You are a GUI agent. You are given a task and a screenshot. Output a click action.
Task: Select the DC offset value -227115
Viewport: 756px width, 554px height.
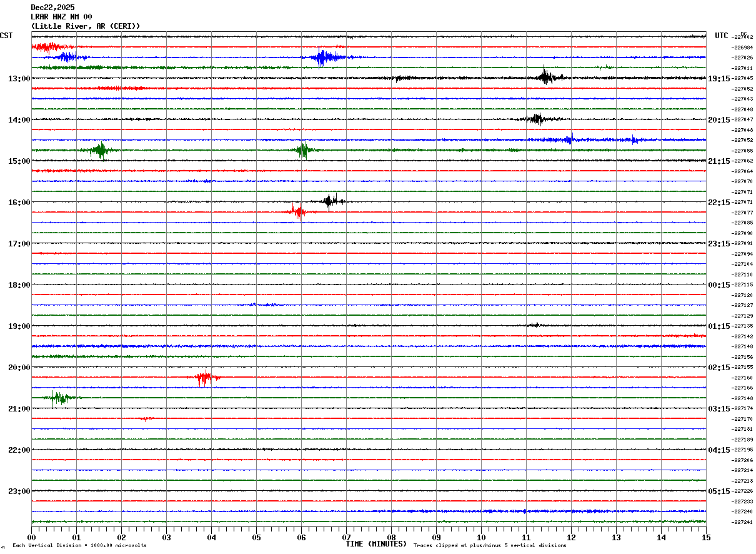(742, 285)
